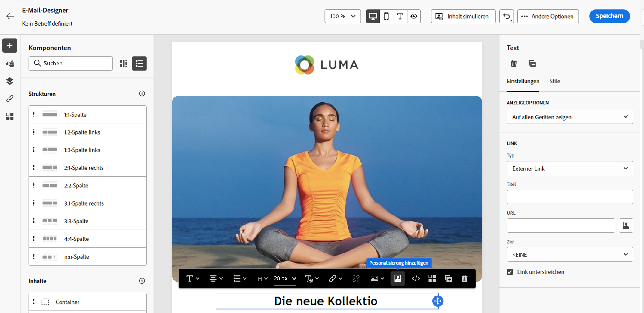Select 1:3-Spalte links structure

(87, 150)
